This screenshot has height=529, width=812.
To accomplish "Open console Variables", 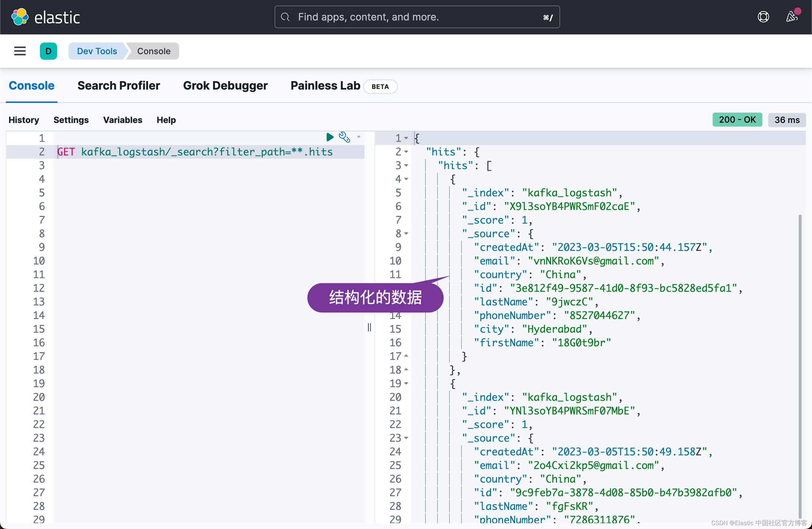I will pyautogui.click(x=122, y=120).
